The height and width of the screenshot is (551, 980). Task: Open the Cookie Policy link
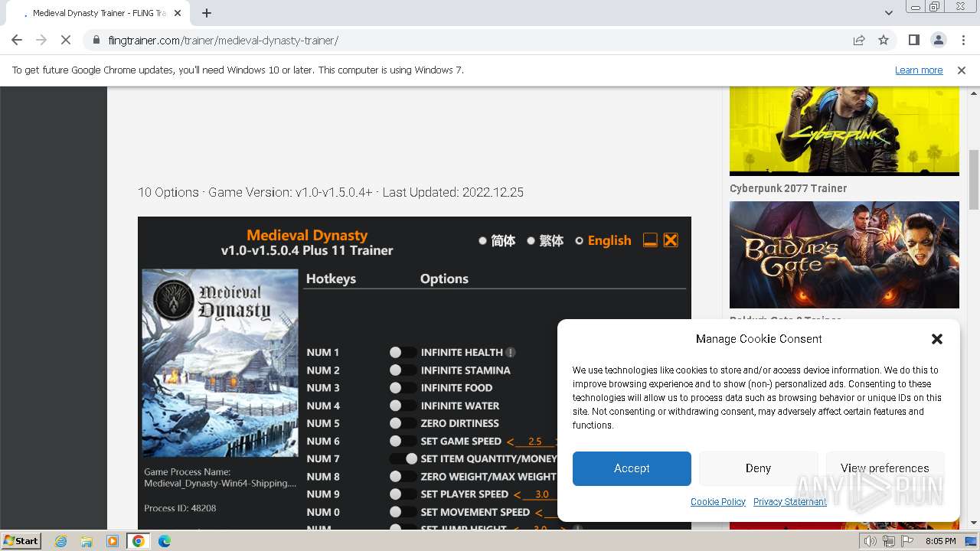point(718,502)
